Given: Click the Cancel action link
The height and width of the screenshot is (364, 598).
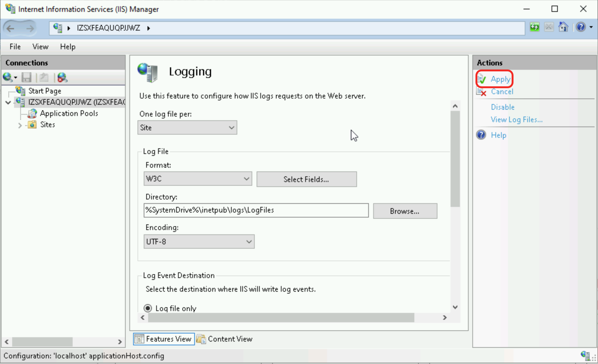Looking at the screenshot, I should [x=502, y=92].
